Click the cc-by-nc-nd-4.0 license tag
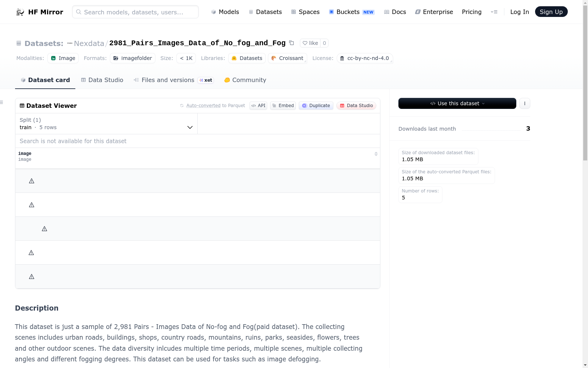588x368 pixels. coord(365,58)
